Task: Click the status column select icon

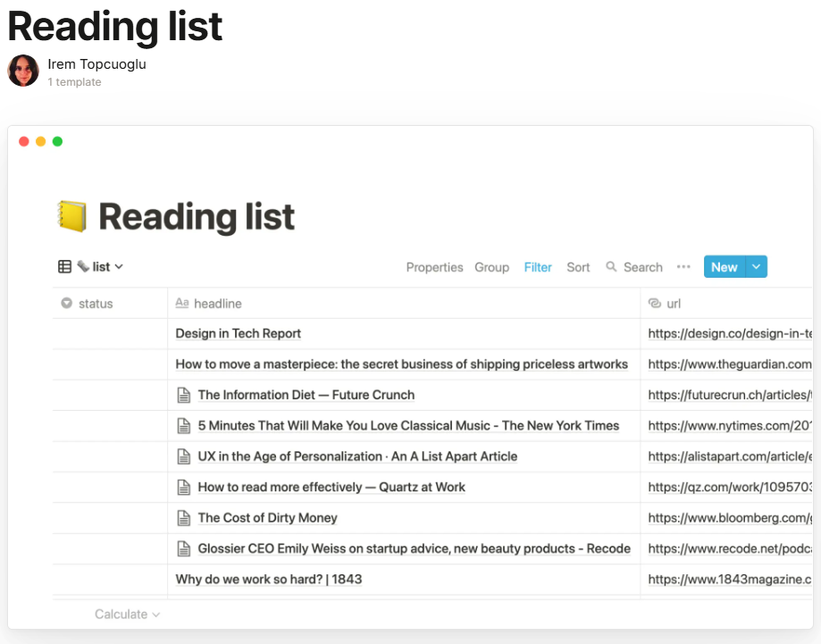Action: pos(66,303)
